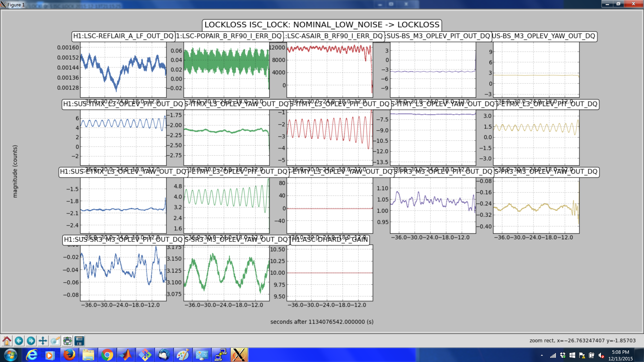Click the LSC-ASAIR_B_RF90_I_ERR_DQ red plot
644x362 pixels.
pos(330,70)
